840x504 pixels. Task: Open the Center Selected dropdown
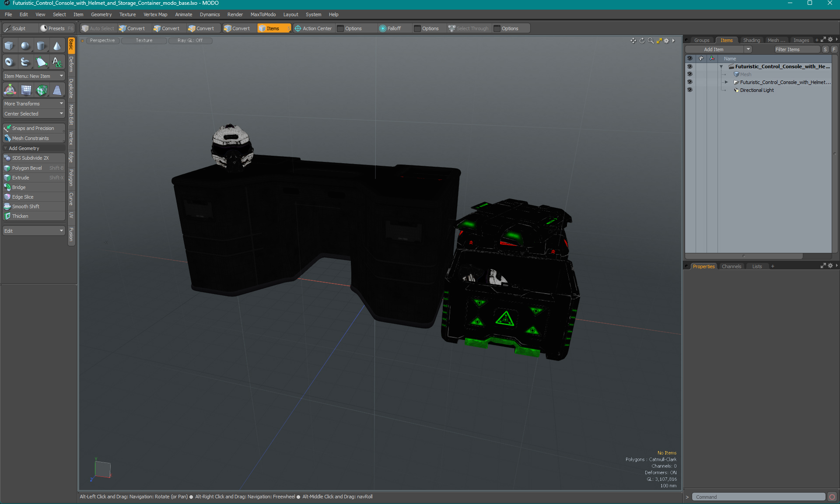[33, 114]
